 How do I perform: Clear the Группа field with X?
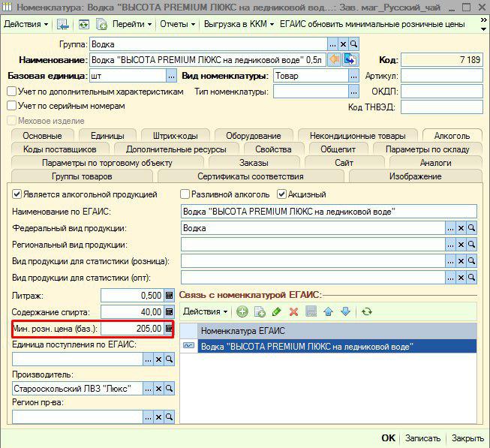[x=343, y=44]
